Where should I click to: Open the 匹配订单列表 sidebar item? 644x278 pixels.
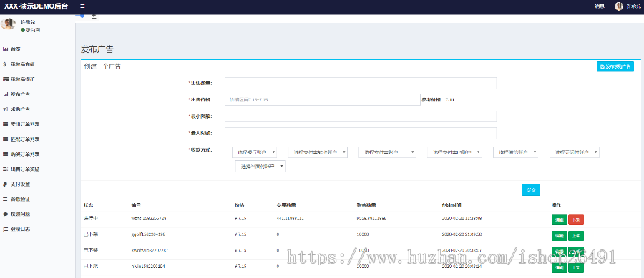[25, 139]
